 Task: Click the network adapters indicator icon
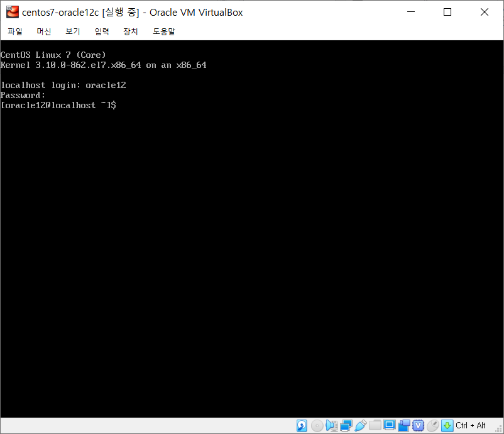pos(346,426)
